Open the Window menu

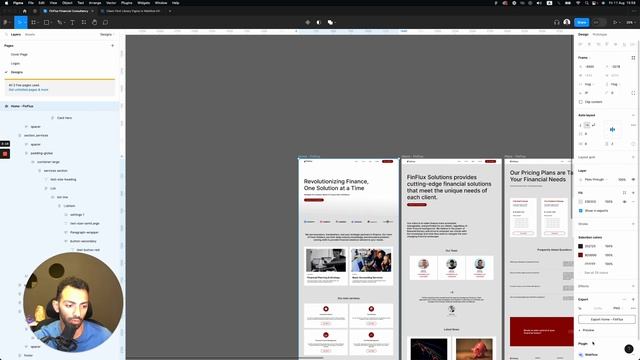point(161,3)
